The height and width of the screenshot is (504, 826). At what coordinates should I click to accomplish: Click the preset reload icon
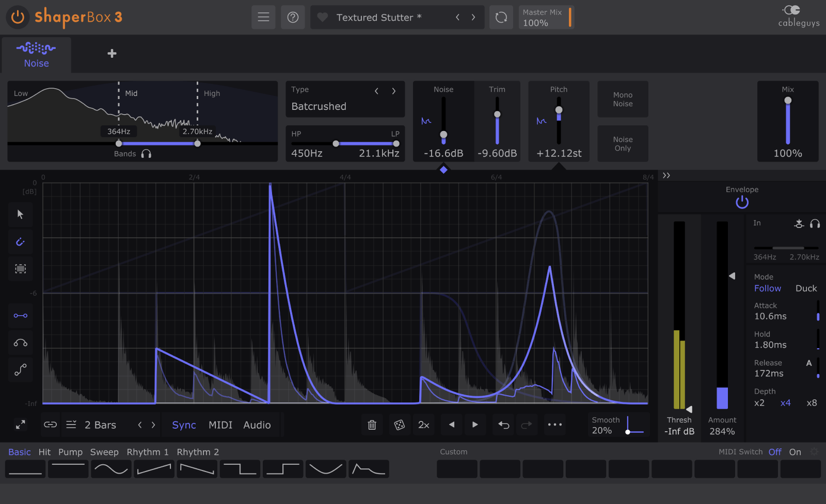pos(501,17)
